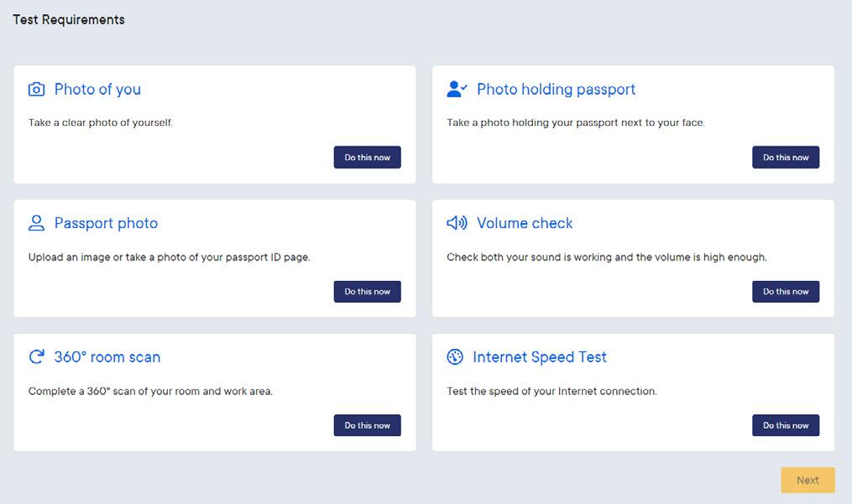Screen dimensions: 852x504
Task: Click the Test Requirements page heading
Action: [69, 19]
